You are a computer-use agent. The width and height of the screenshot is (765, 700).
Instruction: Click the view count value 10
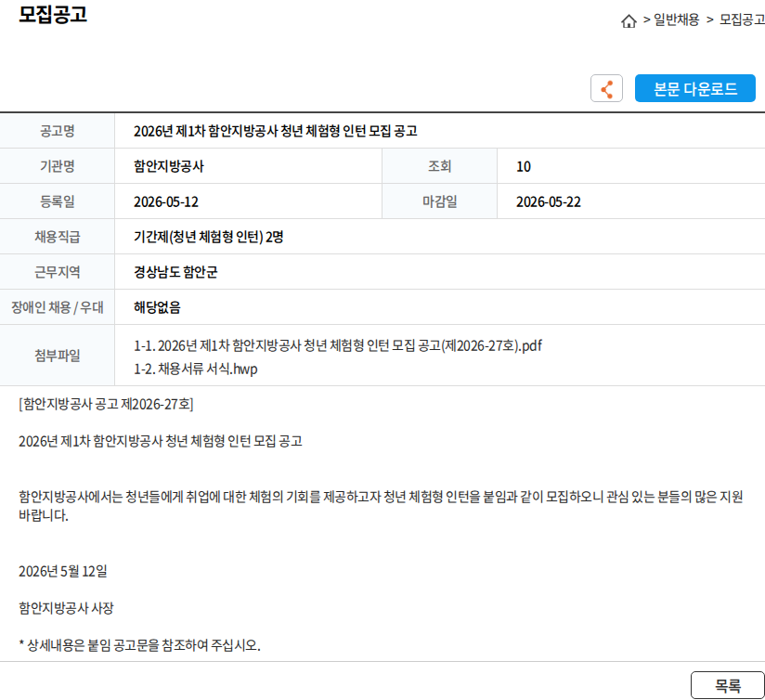coord(524,166)
